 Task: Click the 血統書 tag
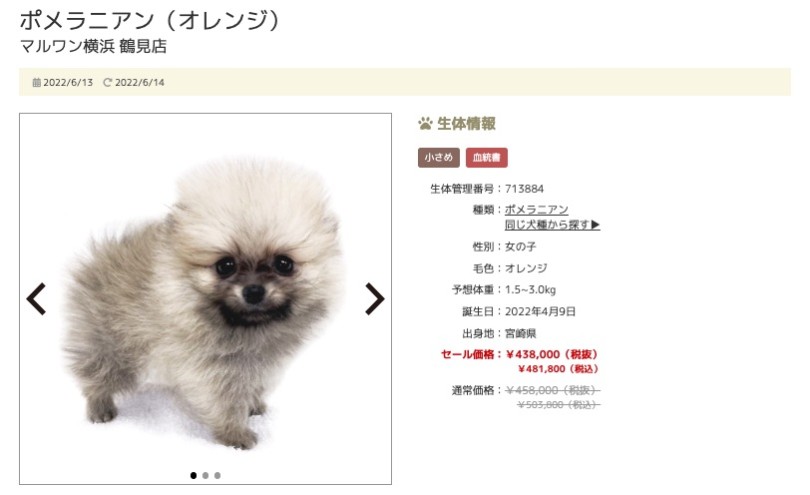487,158
